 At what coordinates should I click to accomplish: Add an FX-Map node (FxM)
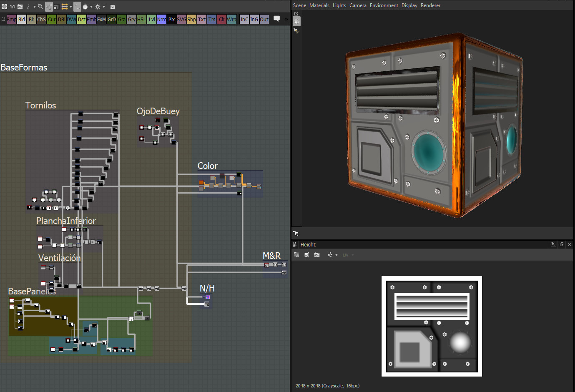point(102,19)
